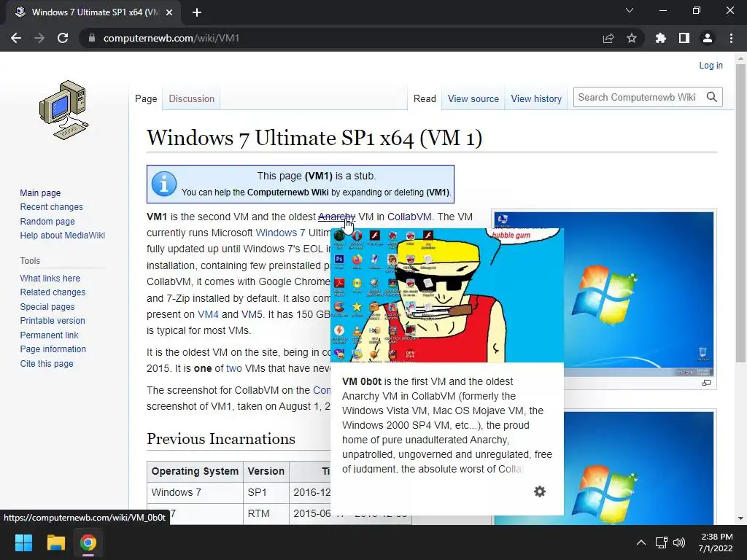Click the 'two' link in the text
Screen dimensions: 747x560
coord(234,368)
